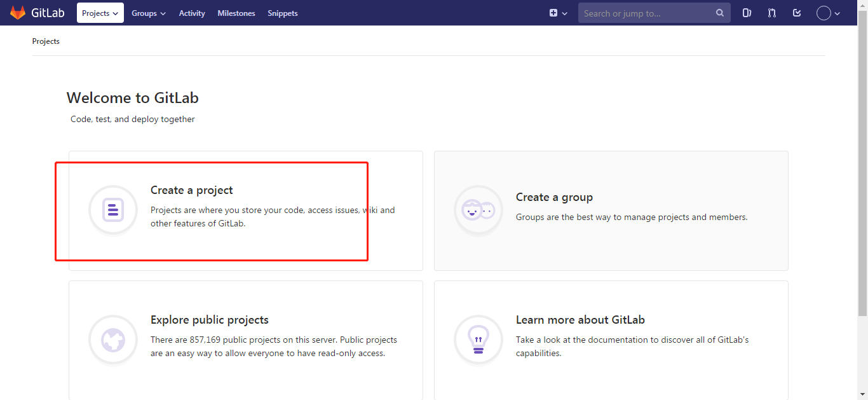Click the Projects breadcrumb link

point(45,41)
